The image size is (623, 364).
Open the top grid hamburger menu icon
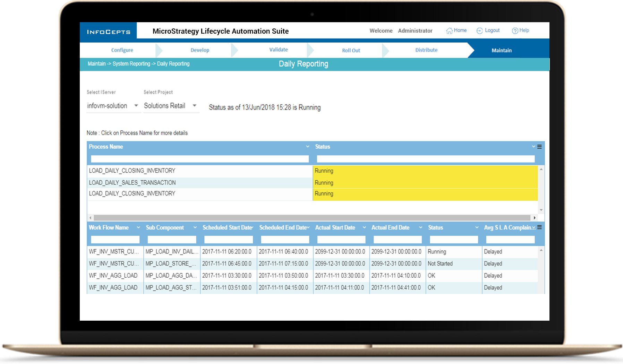tap(539, 147)
